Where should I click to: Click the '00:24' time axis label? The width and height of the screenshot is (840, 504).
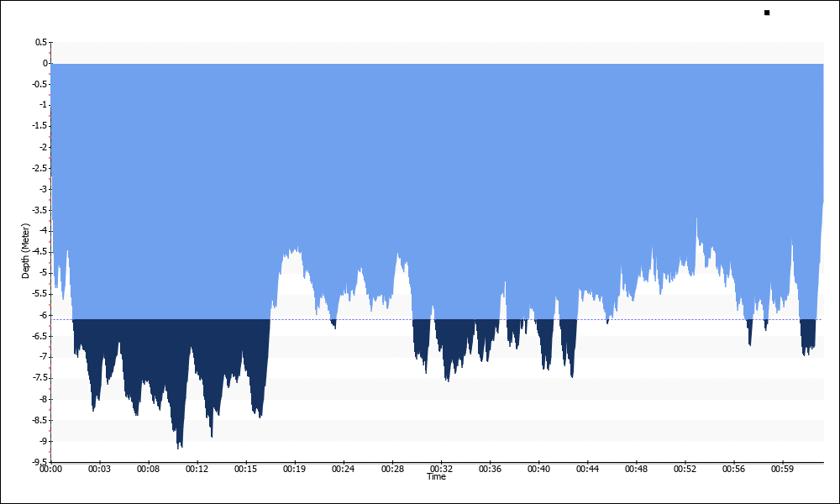[x=344, y=470]
